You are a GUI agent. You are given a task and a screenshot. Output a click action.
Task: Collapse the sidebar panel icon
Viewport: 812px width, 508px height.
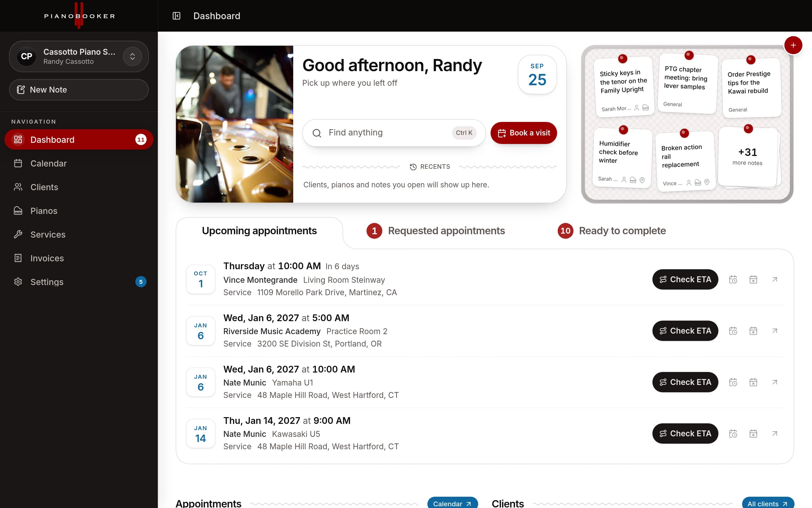pyautogui.click(x=176, y=16)
